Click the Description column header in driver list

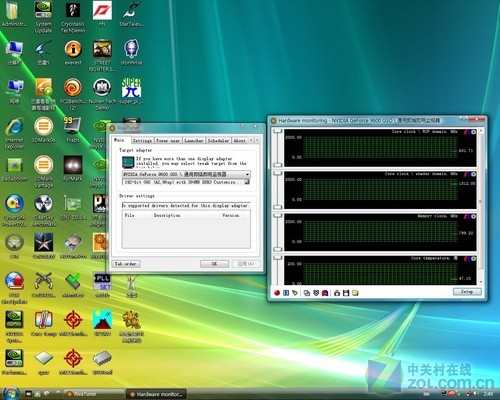coord(185,215)
